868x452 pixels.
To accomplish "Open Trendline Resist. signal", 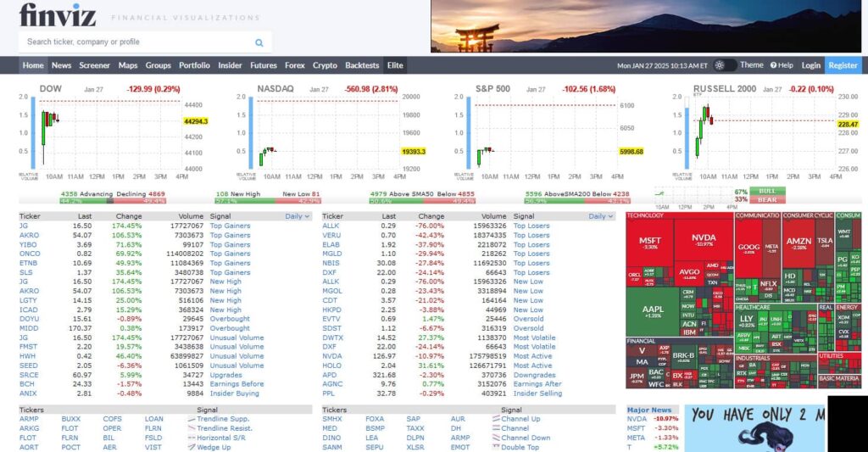I will 224,428.
